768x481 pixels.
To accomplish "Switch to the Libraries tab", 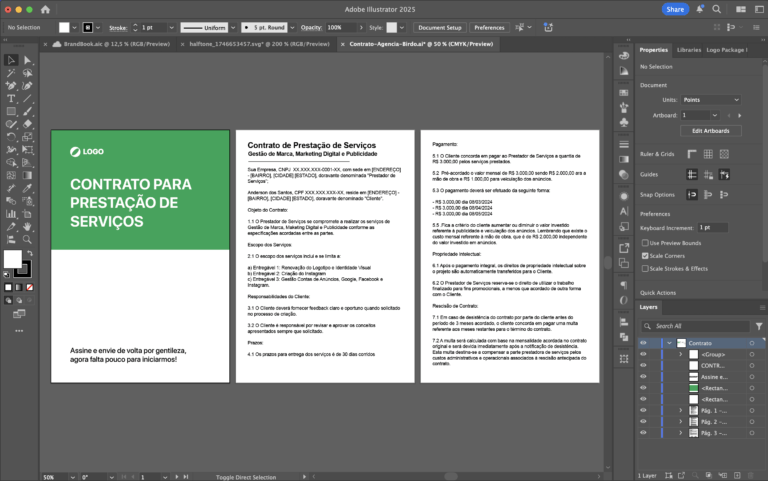I will click(x=688, y=49).
